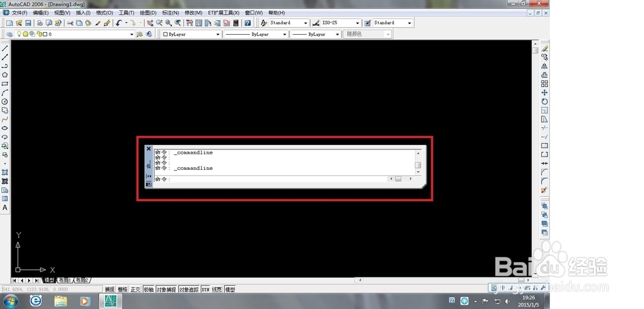Click the Cut icon
Image resolution: width=644 pixels, height=309 pixels.
click(x=70, y=23)
